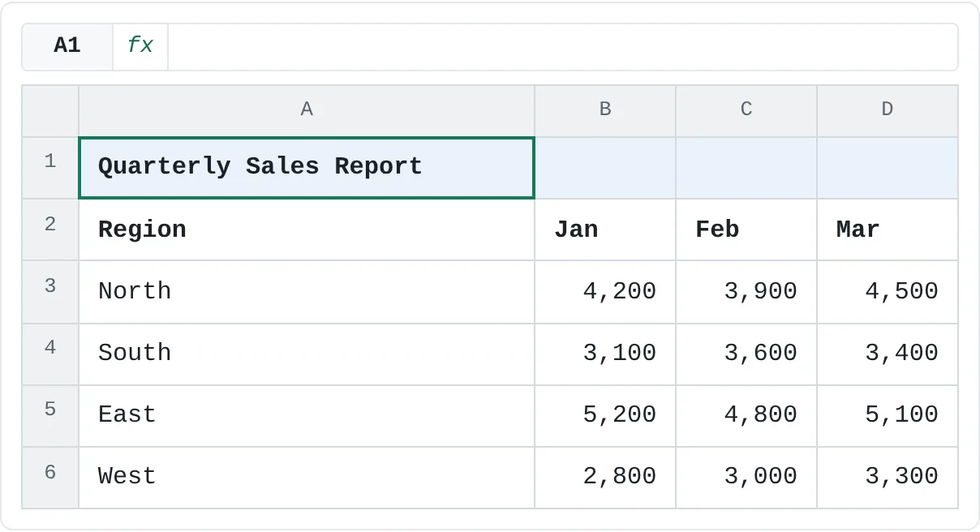Screen dimensions: 980x532
Task: Click into the formula bar input
Action: (x=562, y=46)
